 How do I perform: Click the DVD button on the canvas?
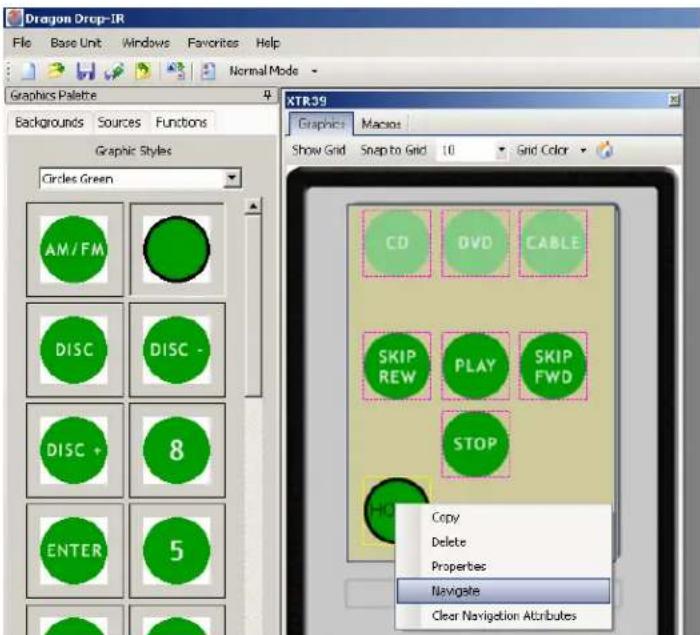click(x=475, y=243)
